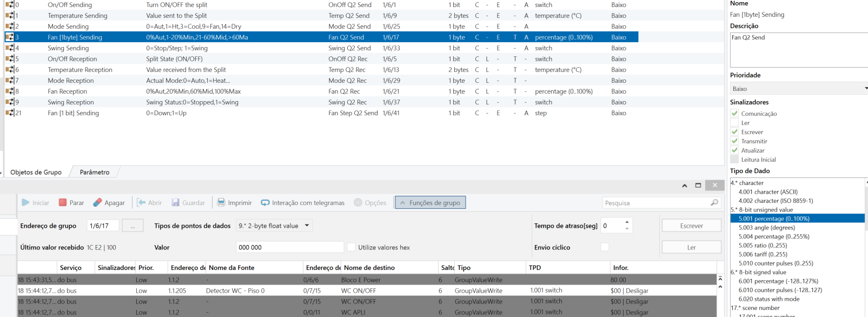
Task: Select group object icon for Fan [1 bit] Sending
Action: [x=10, y=113]
